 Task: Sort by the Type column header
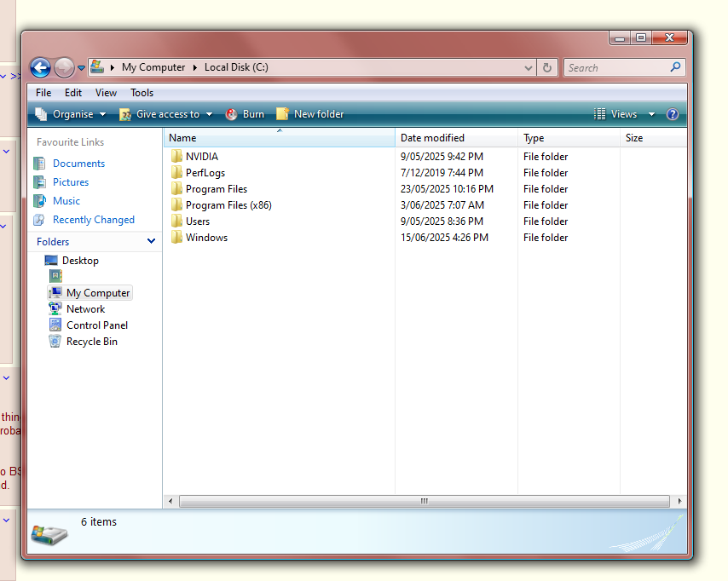[x=569, y=138]
